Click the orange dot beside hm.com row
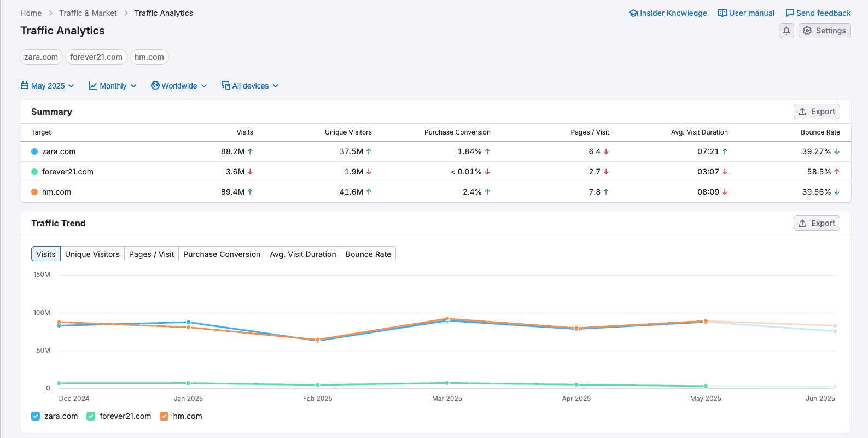The image size is (868, 438). click(x=34, y=192)
